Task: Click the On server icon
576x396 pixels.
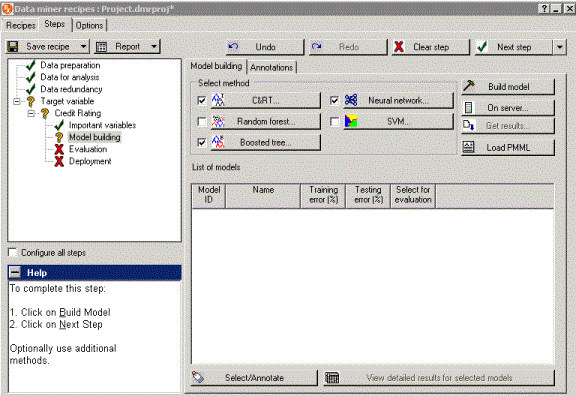Action: pyautogui.click(x=468, y=108)
